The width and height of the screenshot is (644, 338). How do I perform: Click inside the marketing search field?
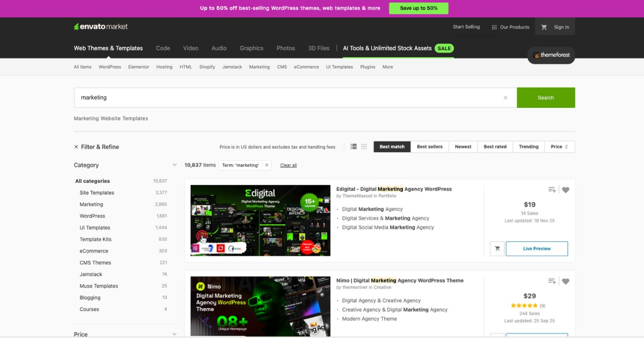point(215,98)
